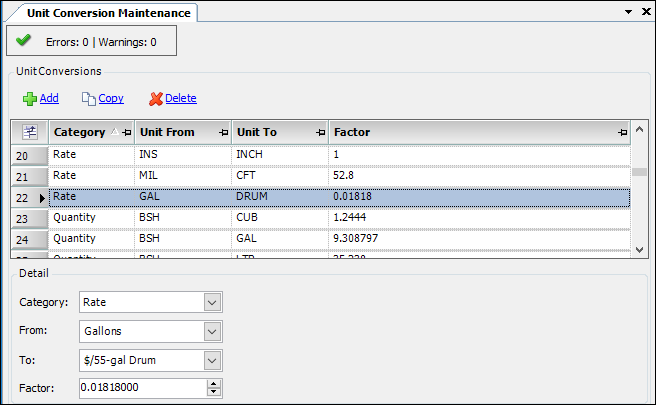Open the tab list dropdown arrow
The width and height of the screenshot is (656, 405).
point(629,12)
